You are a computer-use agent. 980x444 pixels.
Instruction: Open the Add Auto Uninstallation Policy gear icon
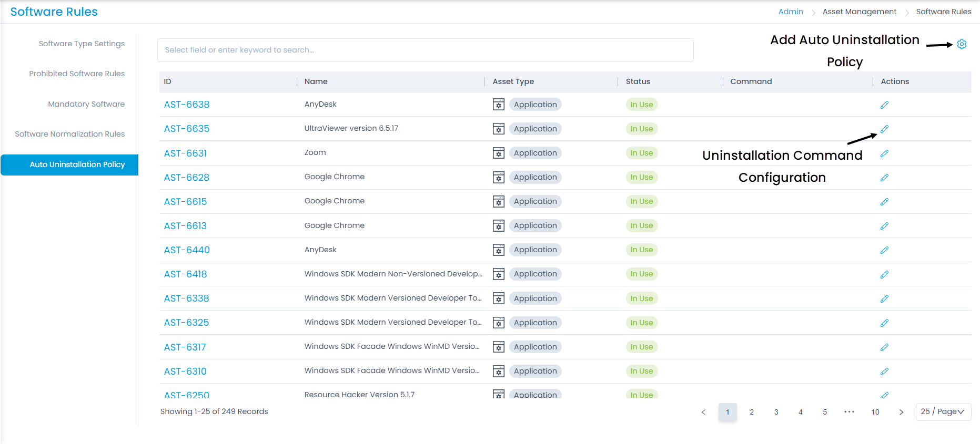(x=962, y=44)
